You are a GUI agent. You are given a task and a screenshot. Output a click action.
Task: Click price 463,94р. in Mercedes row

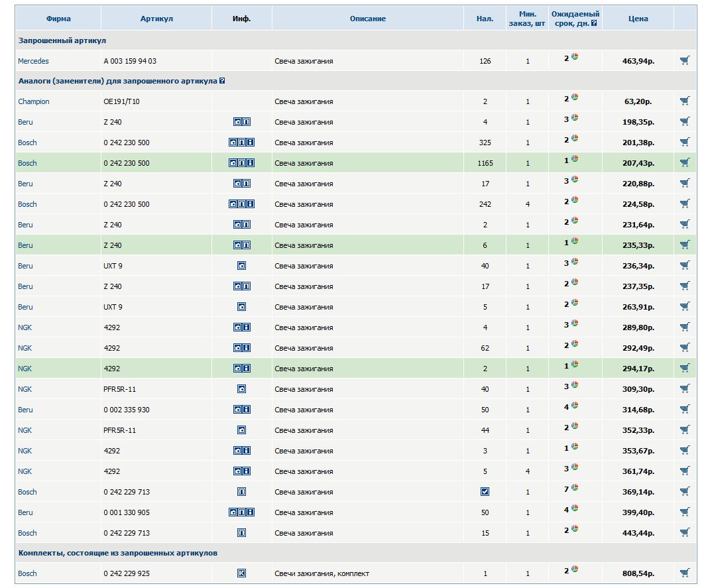(x=638, y=61)
